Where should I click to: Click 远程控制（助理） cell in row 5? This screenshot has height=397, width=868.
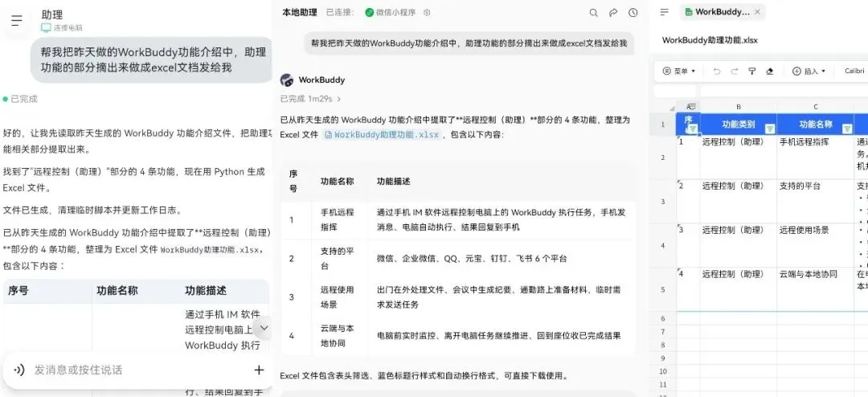739,289
